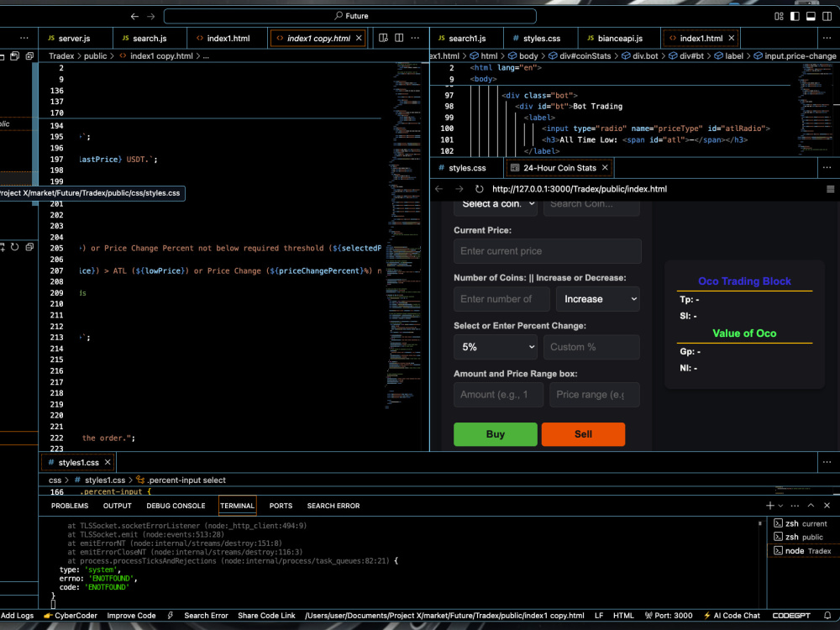Select the body breadcrumb item
This screenshot has height=630, width=840.
(x=522, y=55)
